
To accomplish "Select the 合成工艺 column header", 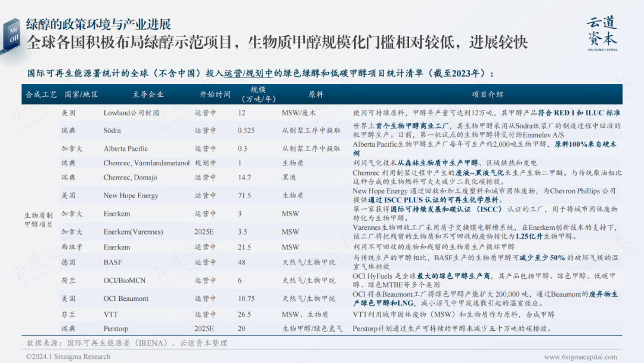I will click(x=41, y=94).
